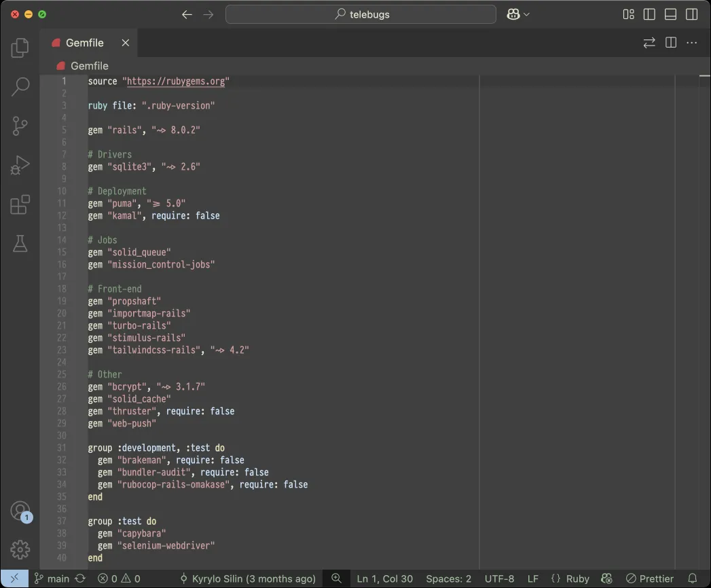Open Copilot status icon in status bar

(x=606, y=578)
